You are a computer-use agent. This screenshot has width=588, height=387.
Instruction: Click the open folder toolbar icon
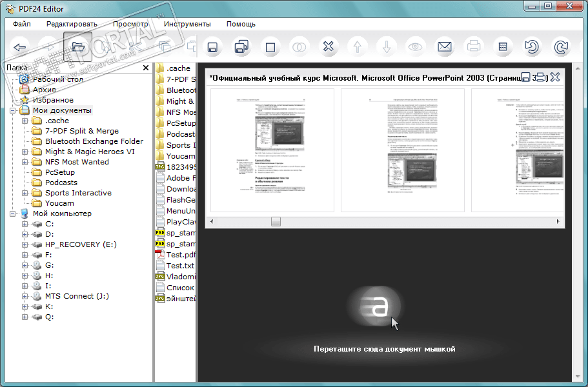coord(78,46)
